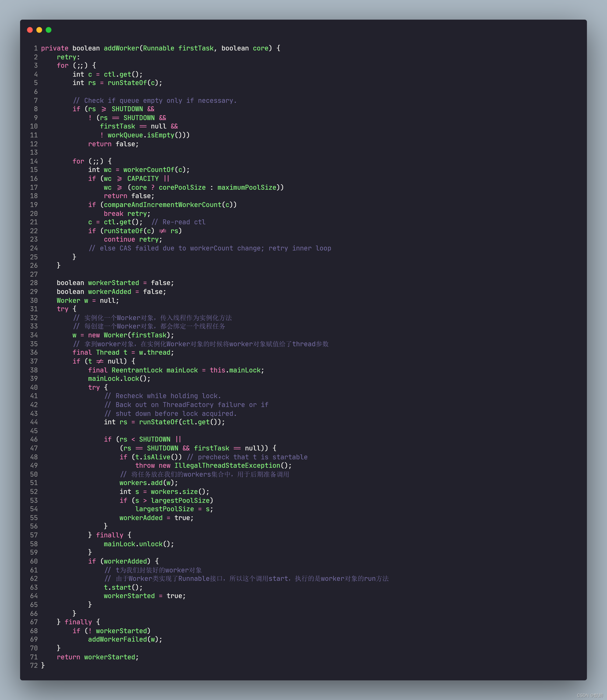The width and height of the screenshot is (607, 700).
Task: Click the ReentrantLock type name
Action: (137, 370)
